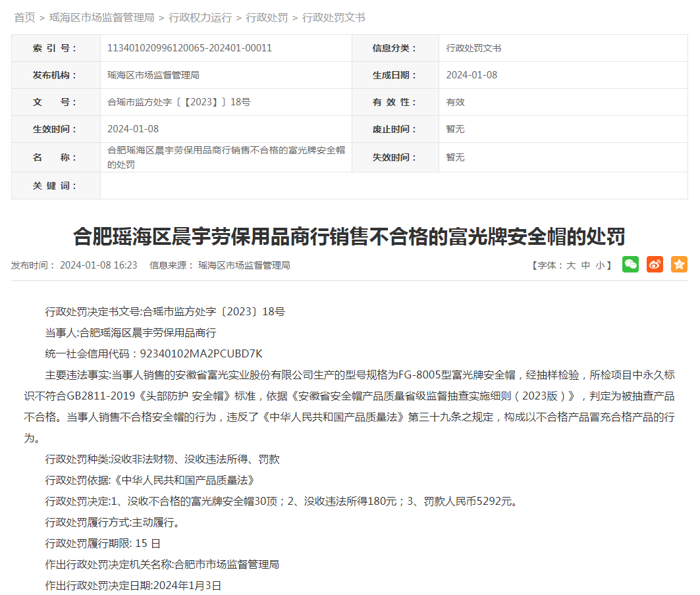Open 行政权力运行 breadcrumb link
This screenshot has height=595, width=700.
coord(200,17)
